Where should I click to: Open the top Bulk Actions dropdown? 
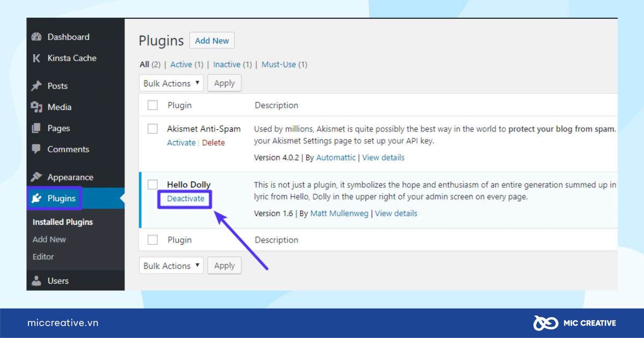(171, 83)
